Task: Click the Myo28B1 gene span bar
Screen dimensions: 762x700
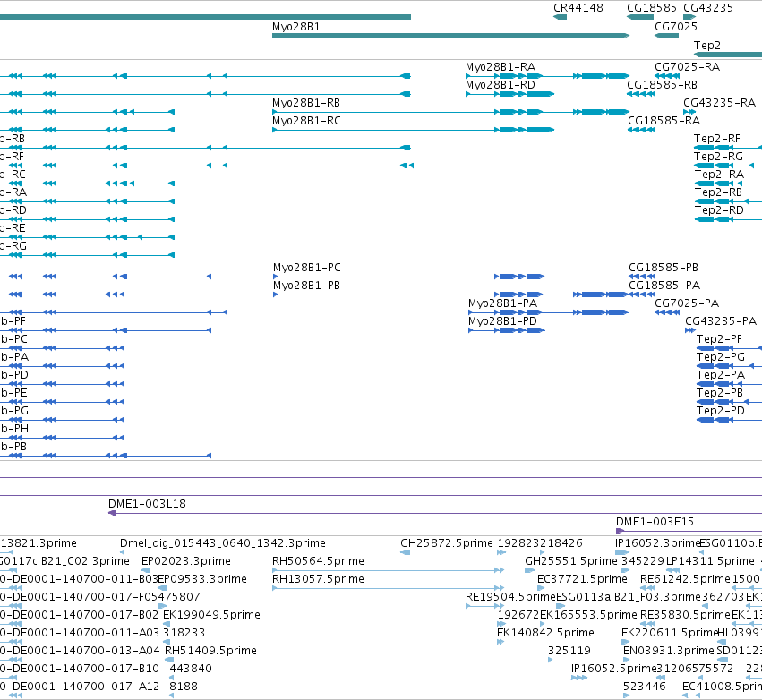Action: point(450,36)
